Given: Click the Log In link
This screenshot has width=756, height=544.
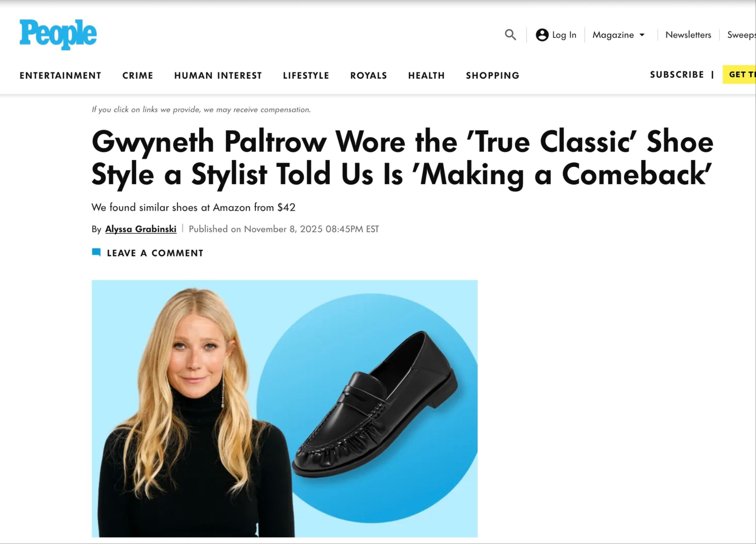Looking at the screenshot, I should click(564, 35).
